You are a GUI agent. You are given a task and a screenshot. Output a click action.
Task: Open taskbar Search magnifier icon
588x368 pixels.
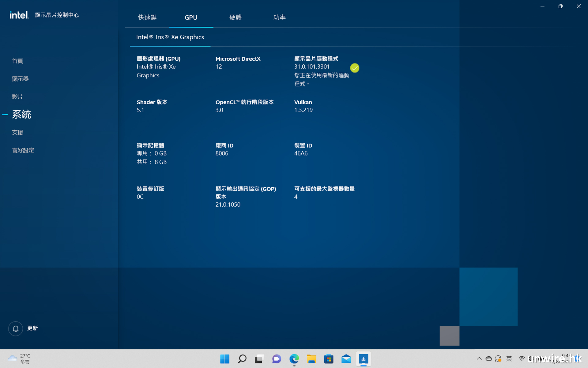(242, 359)
